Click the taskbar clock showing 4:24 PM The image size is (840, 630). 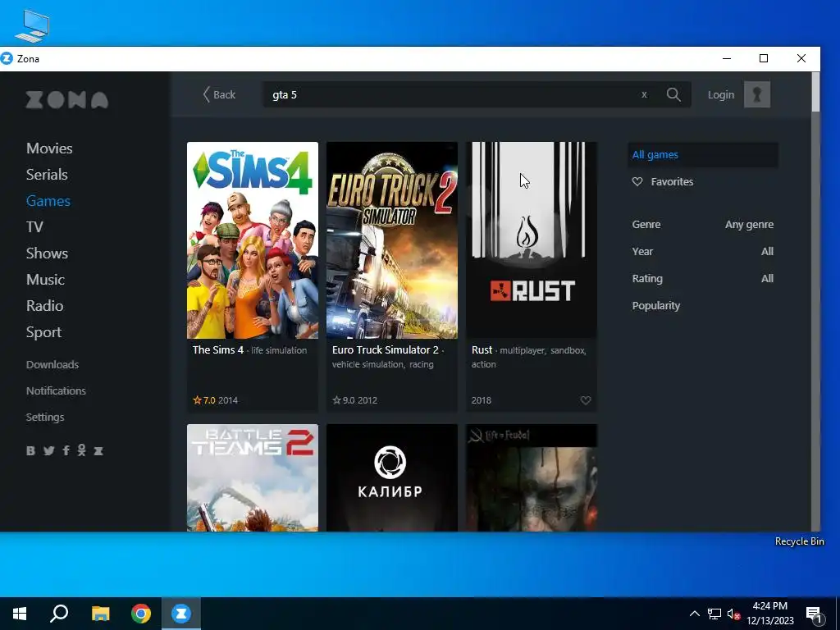769,614
